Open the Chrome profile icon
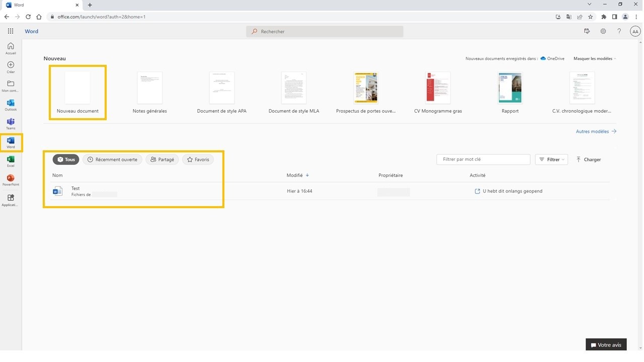Image resolution: width=644 pixels, height=362 pixels. pyautogui.click(x=625, y=17)
